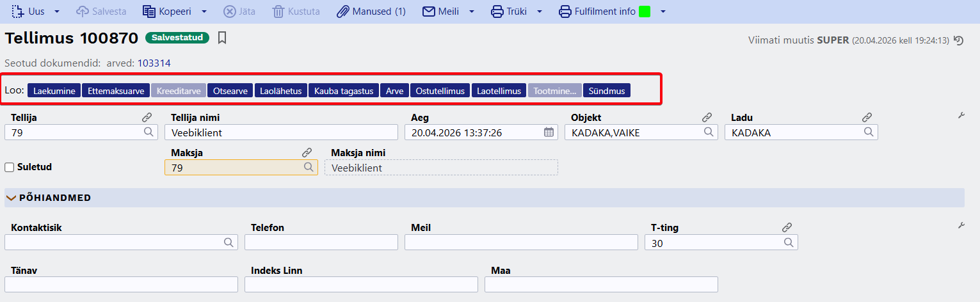Image resolution: width=980 pixels, height=302 pixels.
Task: Open Manused (1) attachments
Action: [x=371, y=12]
